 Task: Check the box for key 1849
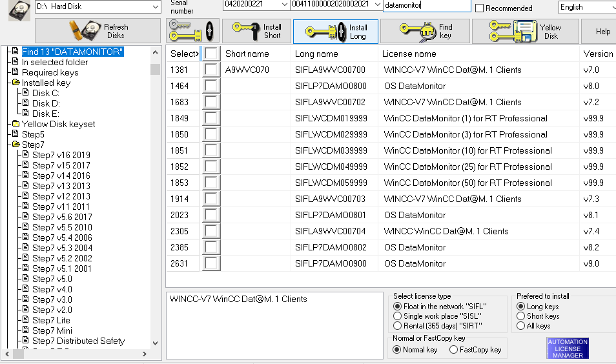coord(211,118)
